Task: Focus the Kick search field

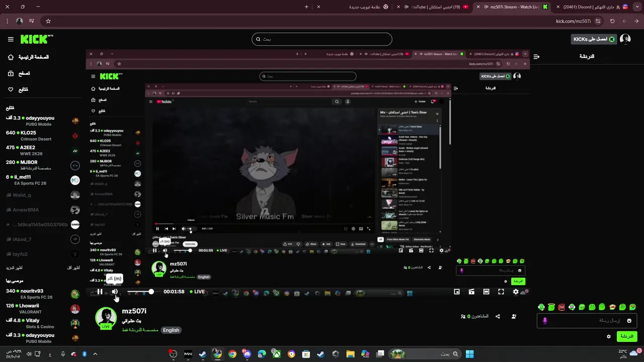Action: click(322, 39)
